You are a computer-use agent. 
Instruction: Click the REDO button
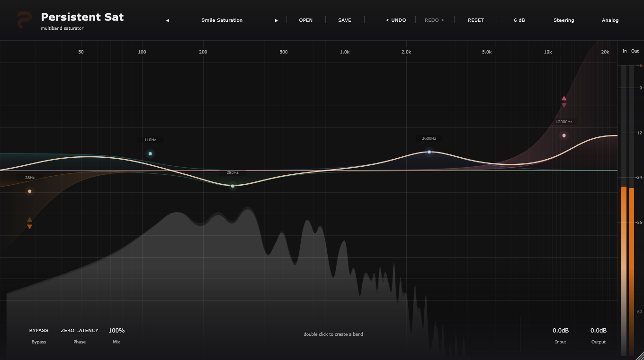pyautogui.click(x=435, y=20)
